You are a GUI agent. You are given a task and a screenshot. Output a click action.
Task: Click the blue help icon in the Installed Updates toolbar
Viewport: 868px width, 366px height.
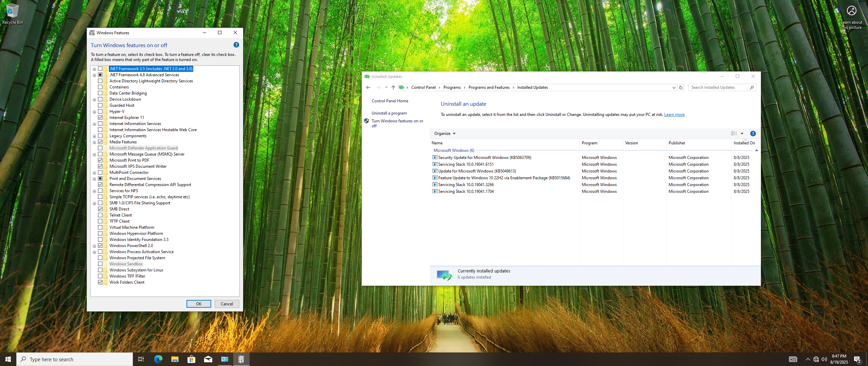(753, 134)
